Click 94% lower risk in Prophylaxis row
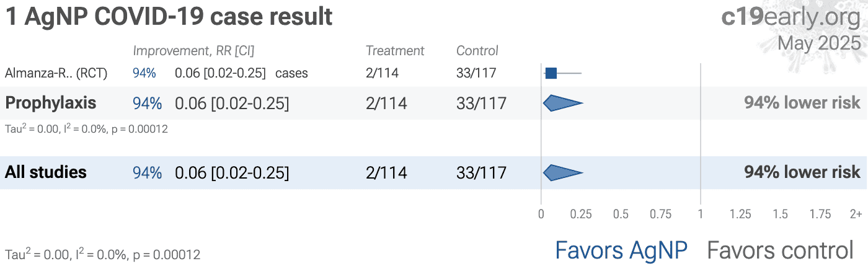Viewport: 868px width, 266px height. 802,103
